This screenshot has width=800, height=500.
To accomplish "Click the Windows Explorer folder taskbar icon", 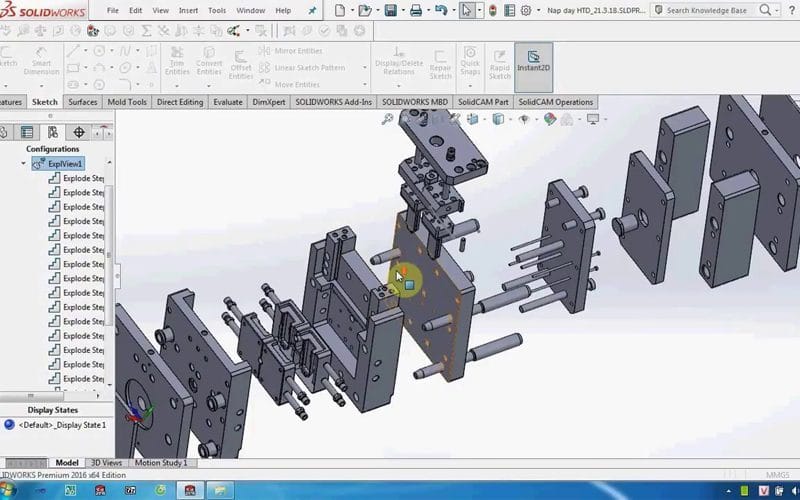I will [x=220, y=491].
